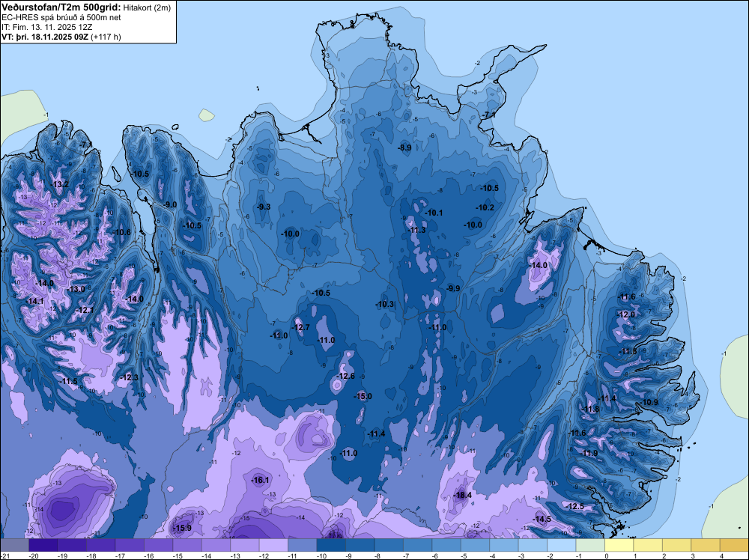Viewport: 749px width, 560px height.
Task: Click the -18.4 temperature value
Action: 463,495
